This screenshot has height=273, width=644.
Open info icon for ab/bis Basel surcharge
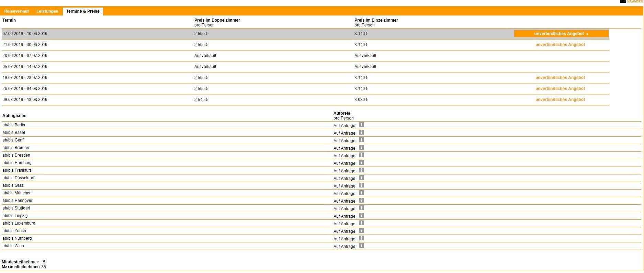(x=361, y=132)
